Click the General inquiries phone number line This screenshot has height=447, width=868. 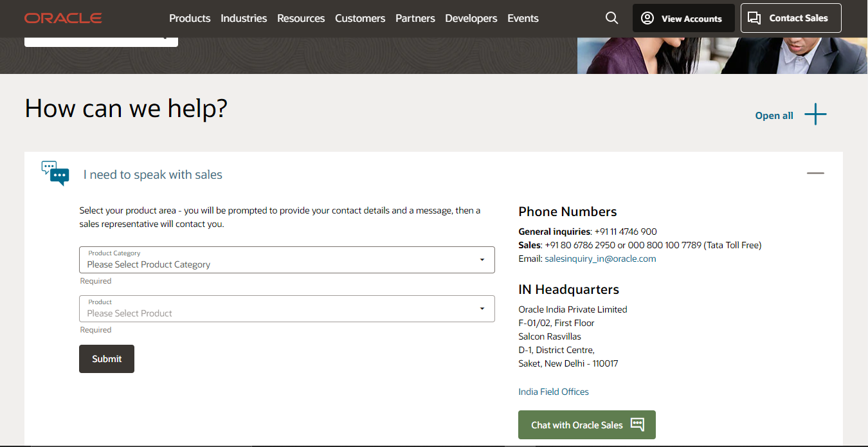point(588,232)
